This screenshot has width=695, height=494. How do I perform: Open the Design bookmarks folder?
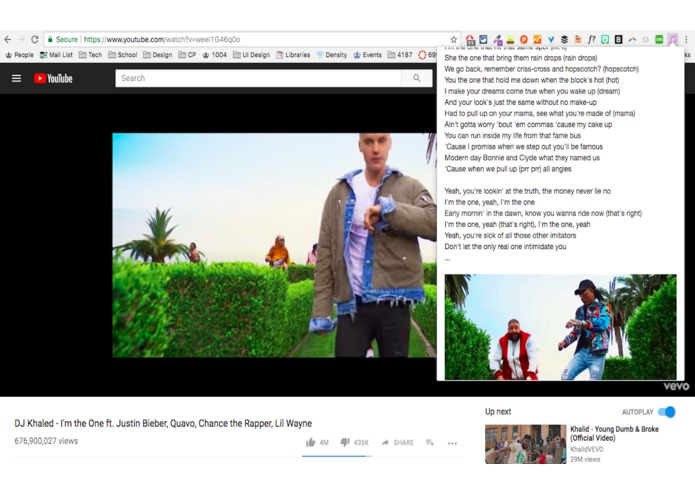click(x=158, y=55)
